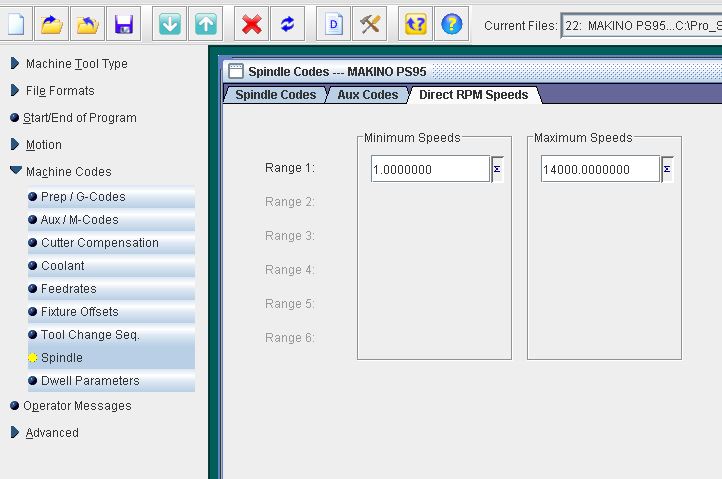Select Spindle item in sidebar
Image resolution: width=722 pixels, height=479 pixels.
111,358
